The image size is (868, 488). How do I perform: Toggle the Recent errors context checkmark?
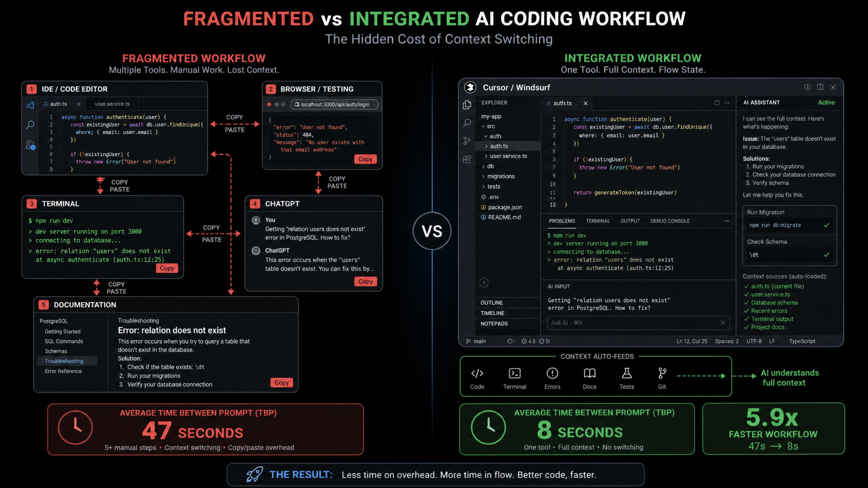[x=746, y=311]
